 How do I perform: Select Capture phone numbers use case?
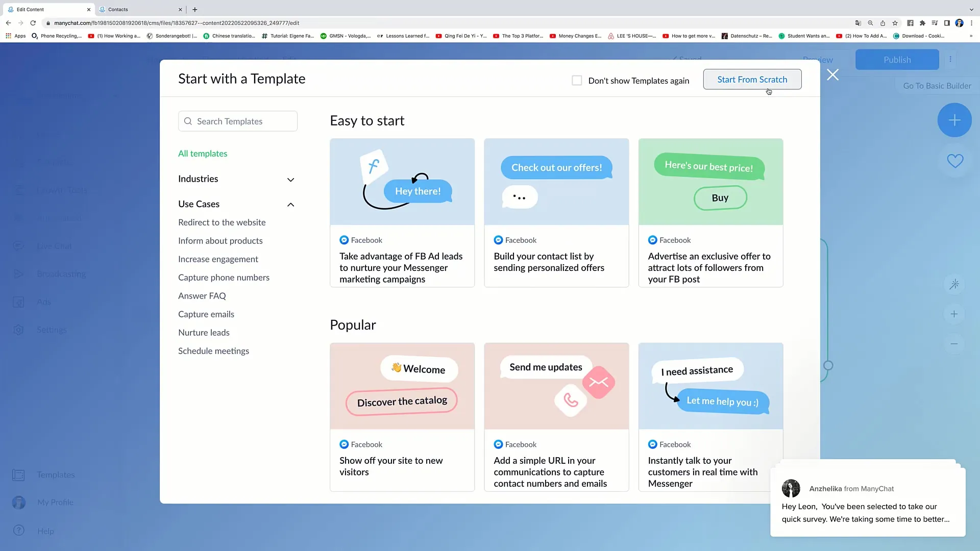click(224, 277)
